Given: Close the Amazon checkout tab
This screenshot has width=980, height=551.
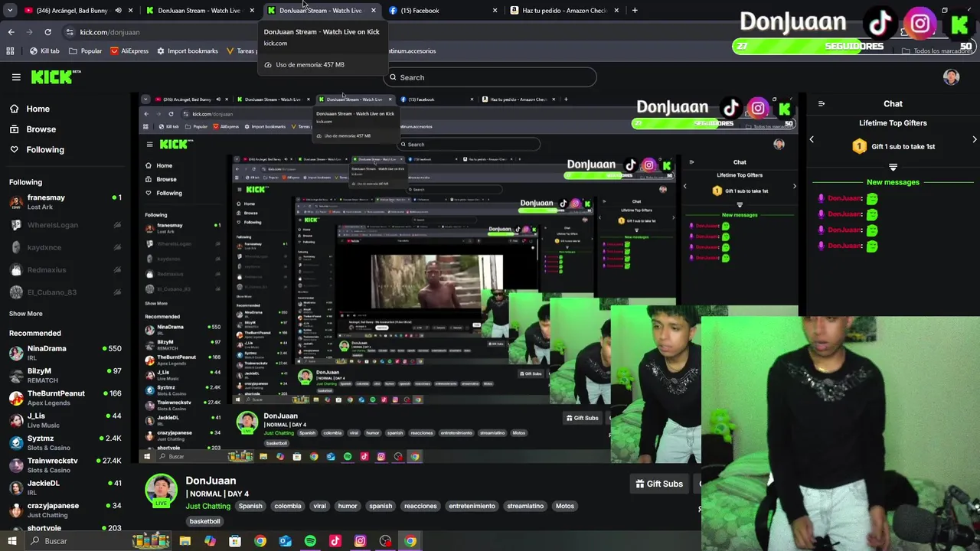Looking at the screenshot, I should (x=616, y=11).
